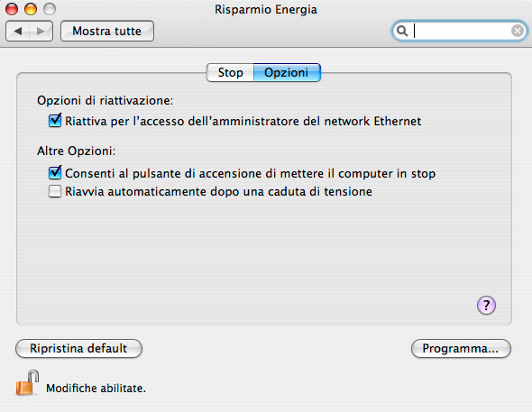Click the Mostra tutte button
The width and height of the screenshot is (532, 412).
click(x=107, y=32)
